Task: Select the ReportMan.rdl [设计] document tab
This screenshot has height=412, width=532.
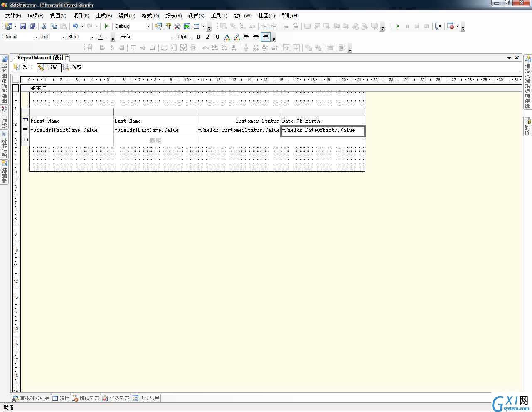Action: (x=43, y=58)
